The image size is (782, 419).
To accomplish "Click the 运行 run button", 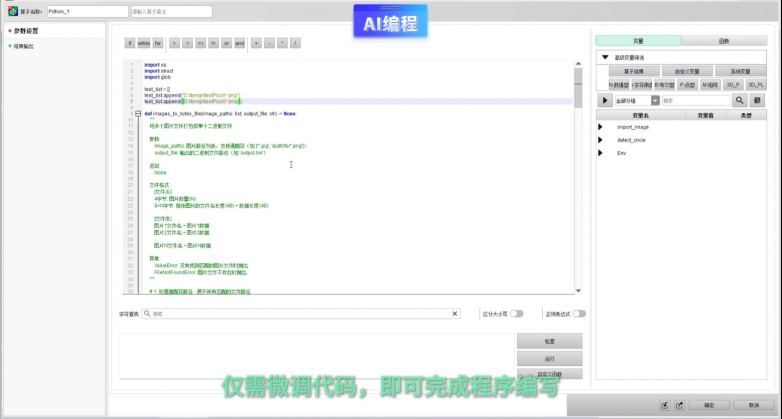I will pos(549,358).
